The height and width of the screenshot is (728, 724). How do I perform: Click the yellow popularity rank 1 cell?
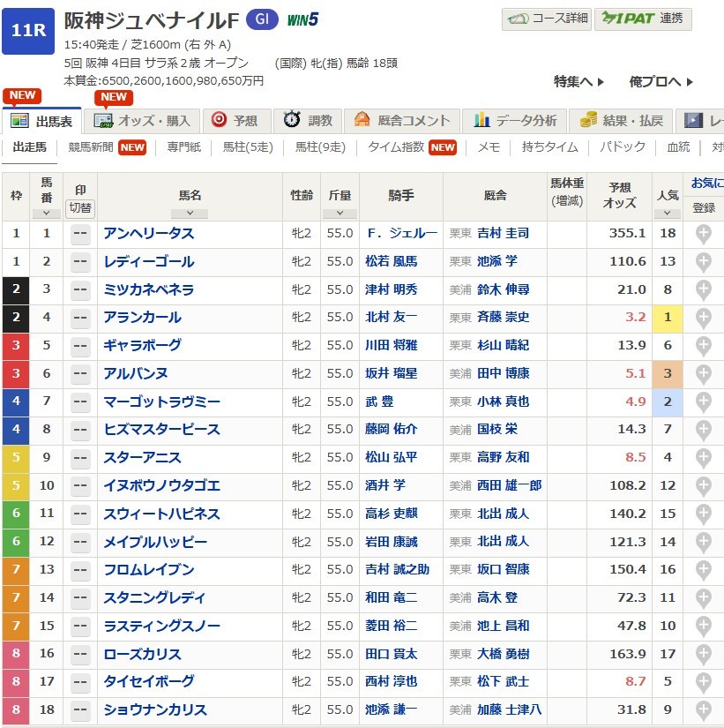pyautogui.click(x=667, y=318)
